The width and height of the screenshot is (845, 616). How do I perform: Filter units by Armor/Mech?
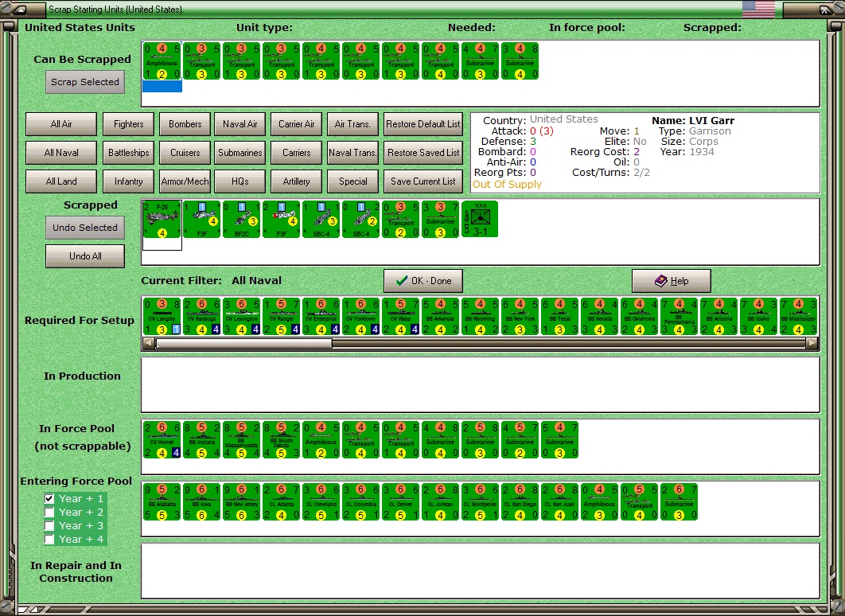(185, 181)
